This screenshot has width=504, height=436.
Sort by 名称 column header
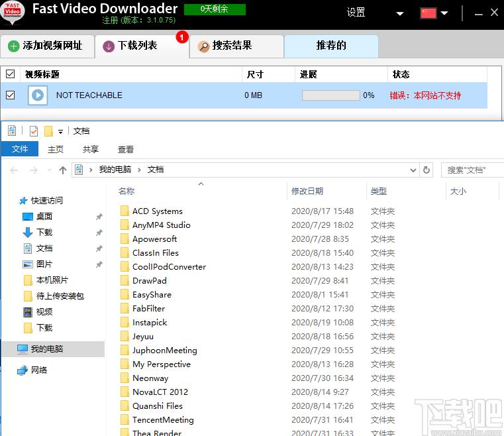[x=126, y=191]
